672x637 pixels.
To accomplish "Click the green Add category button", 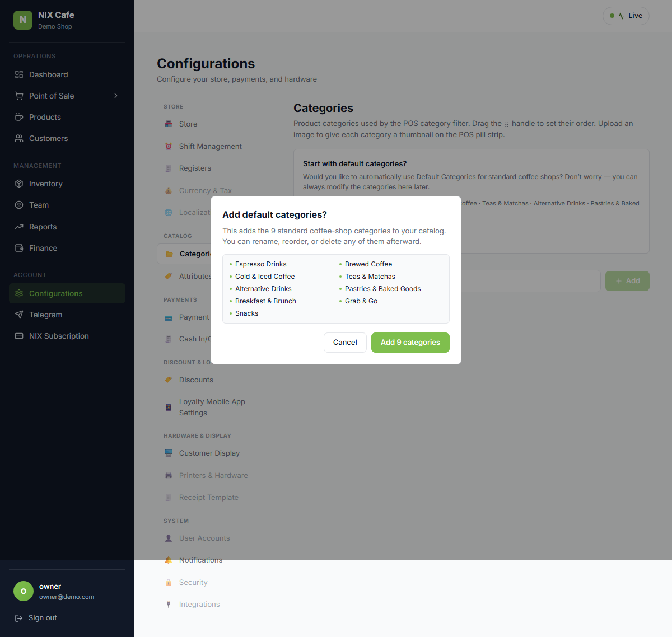I will tap(627, 281).
